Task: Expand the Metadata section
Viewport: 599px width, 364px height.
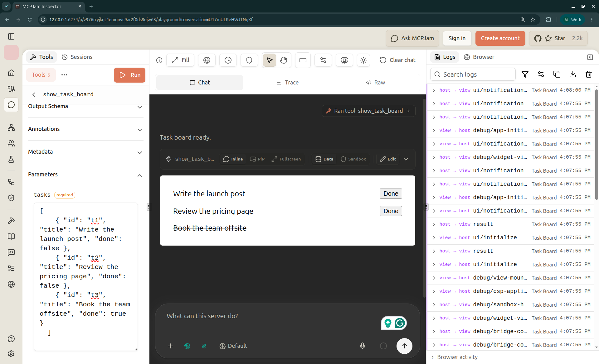Action: pos(86,152)
